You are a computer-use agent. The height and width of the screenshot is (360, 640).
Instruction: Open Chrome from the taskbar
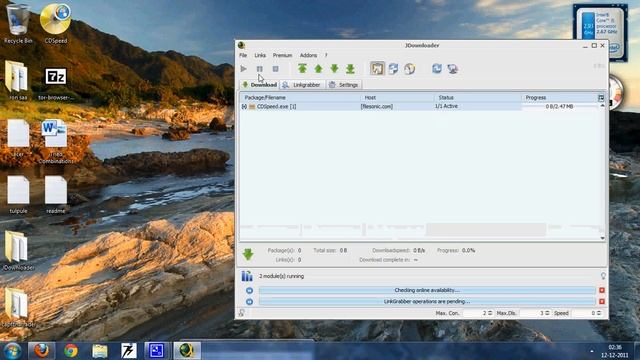tap(71, 351)
